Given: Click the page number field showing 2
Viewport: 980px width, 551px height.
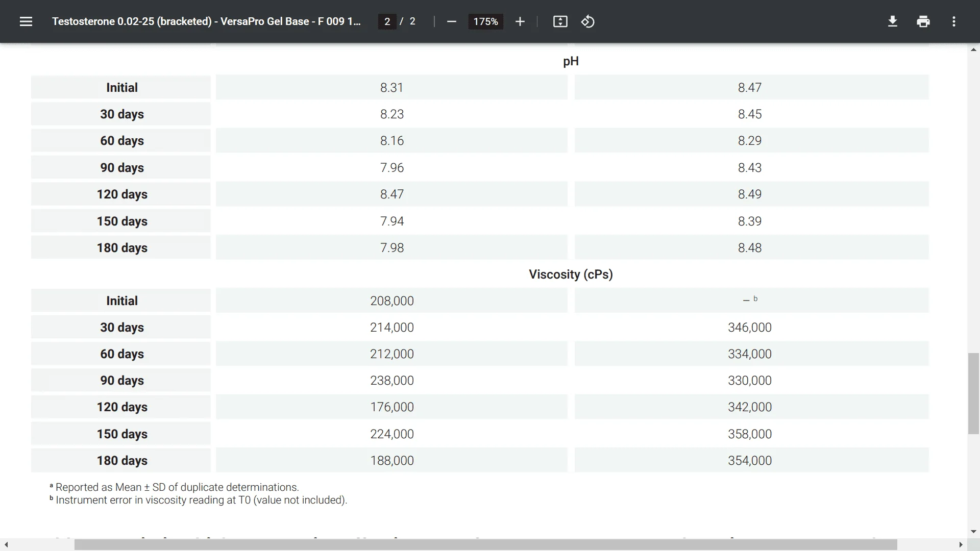Looking at the screenshot, I should 387,21.
